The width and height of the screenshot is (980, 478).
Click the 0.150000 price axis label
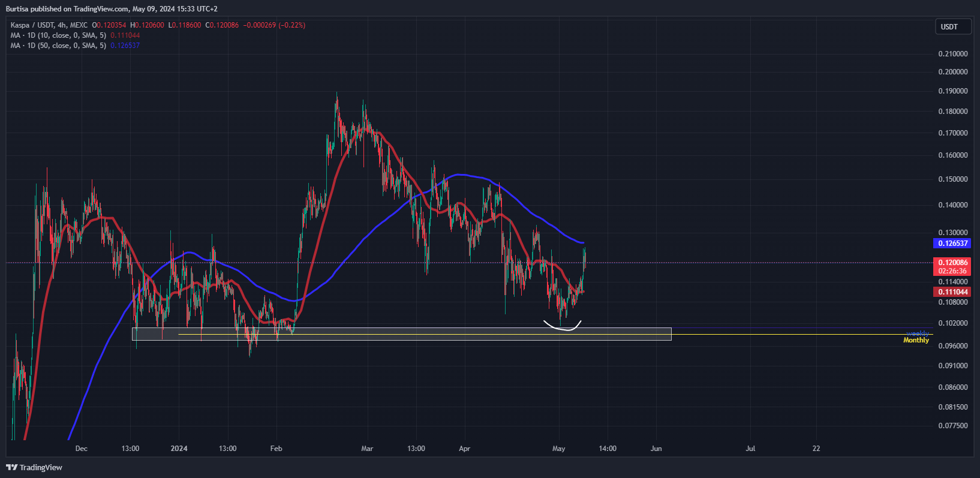[x=953, y=179]
